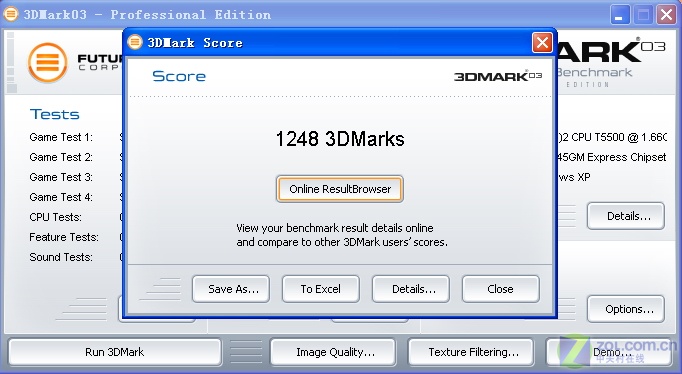The height and width of the screenshot is (374, 682).
Task: Click the 3DMARK03 logo in Score dialog
Action: click(x=498, y=76)
